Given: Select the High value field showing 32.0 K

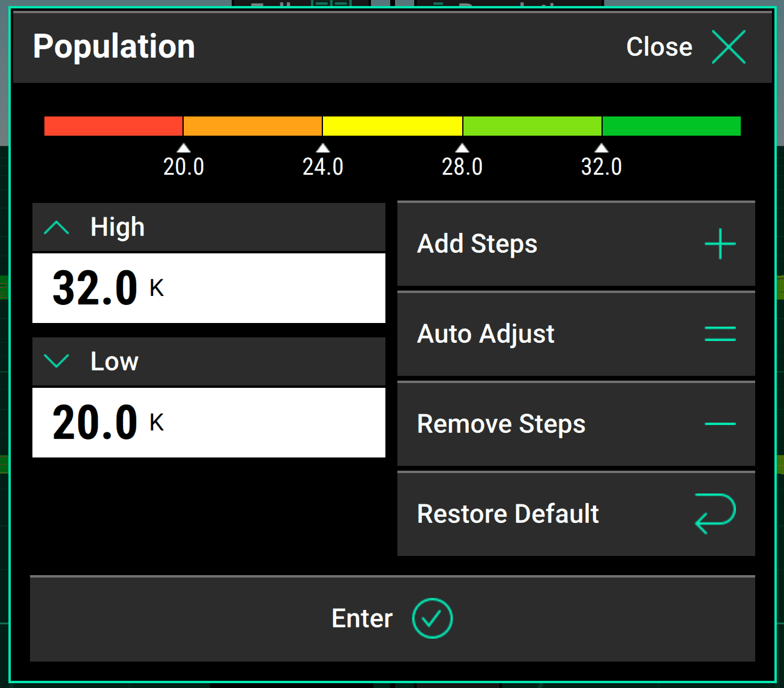Looking at the screenshot, I should [x=209, y=288].
